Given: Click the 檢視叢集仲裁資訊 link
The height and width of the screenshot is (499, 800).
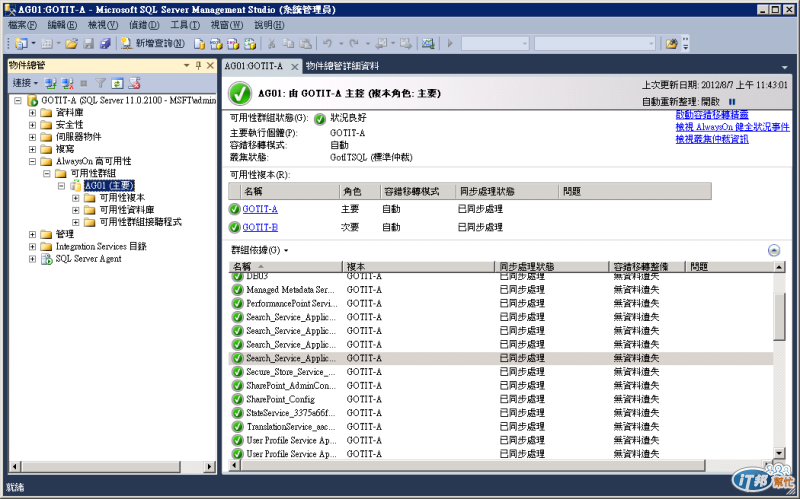Looking at the screenshot, I should click(x=712, y=139).
